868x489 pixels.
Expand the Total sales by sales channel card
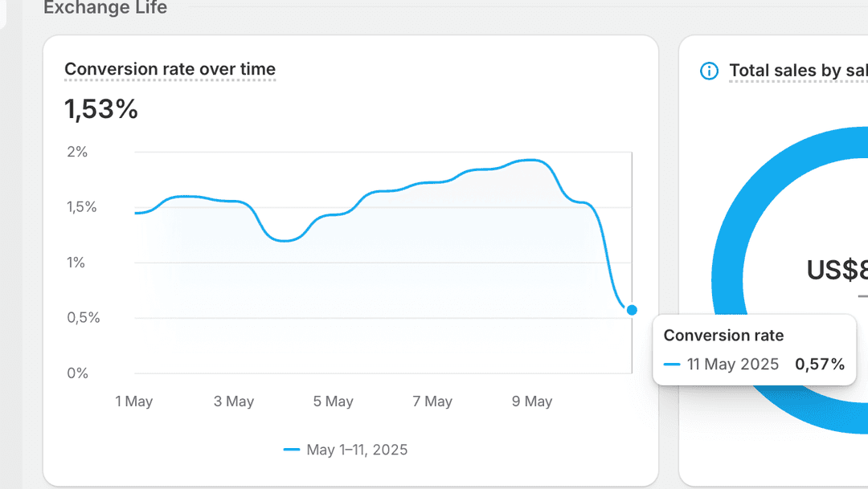pyautogui.click(x=796, y=71)
